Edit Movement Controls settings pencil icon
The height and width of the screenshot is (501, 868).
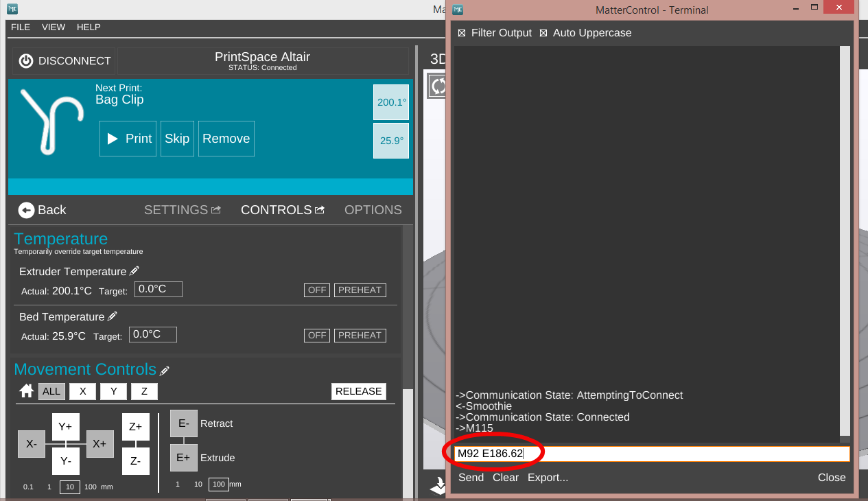(165, 371)
